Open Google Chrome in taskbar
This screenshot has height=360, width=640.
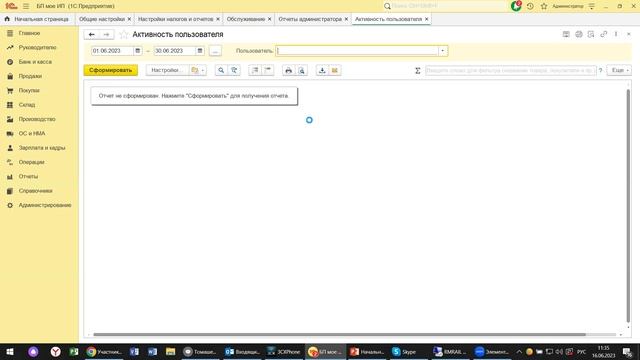[104, 351]
